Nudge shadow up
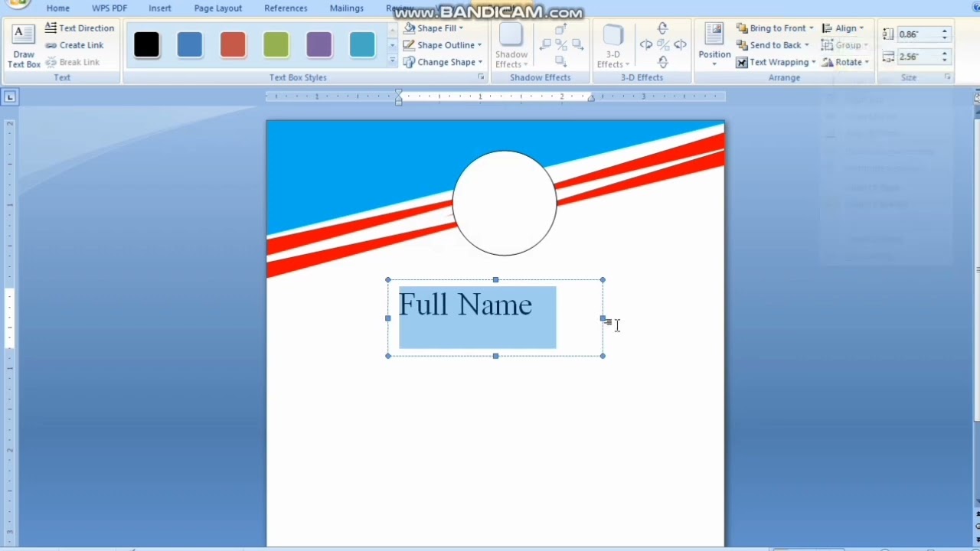 click(561, 29)
